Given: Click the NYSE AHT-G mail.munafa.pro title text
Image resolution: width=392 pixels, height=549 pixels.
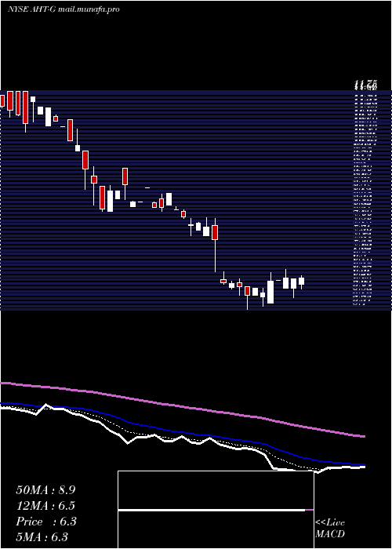Looking at the screenshot, I should coord(64,9).
